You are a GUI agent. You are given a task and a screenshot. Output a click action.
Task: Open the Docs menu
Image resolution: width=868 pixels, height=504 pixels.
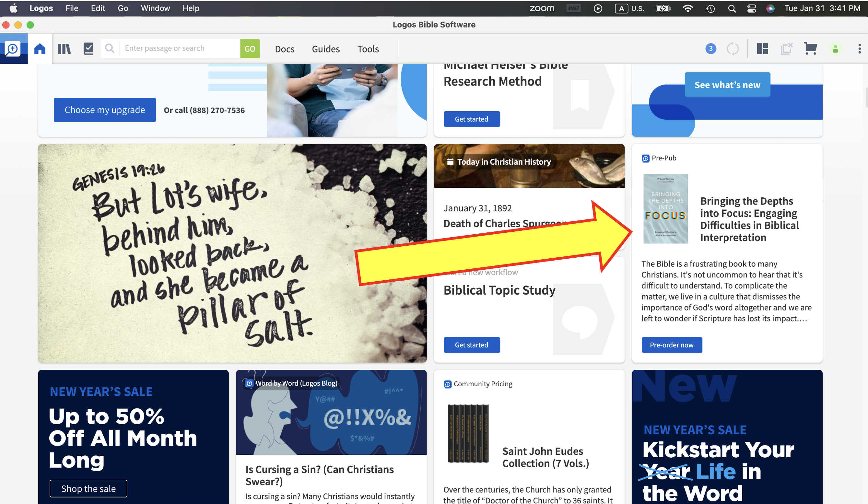tap(285, 49)
